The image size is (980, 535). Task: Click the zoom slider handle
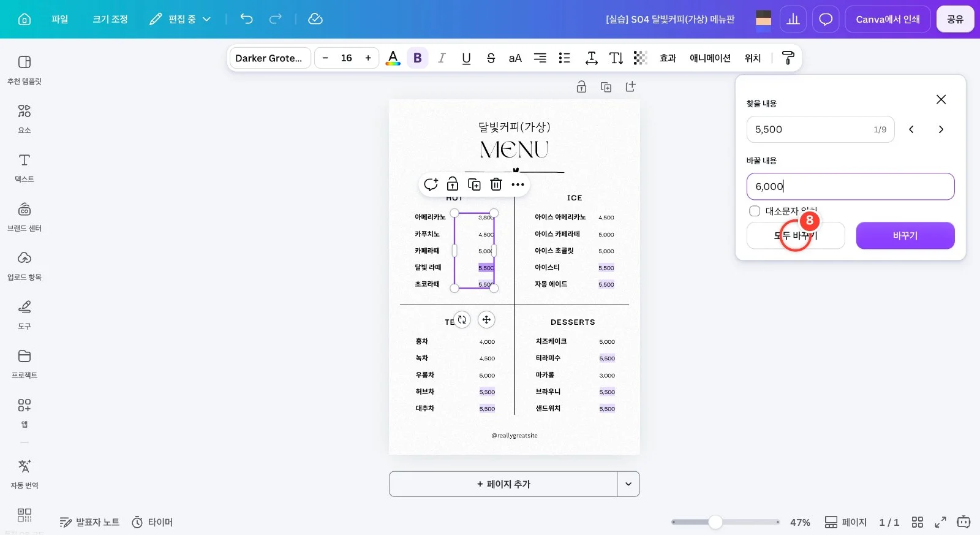pyautogui.click(x=715, y=522)
